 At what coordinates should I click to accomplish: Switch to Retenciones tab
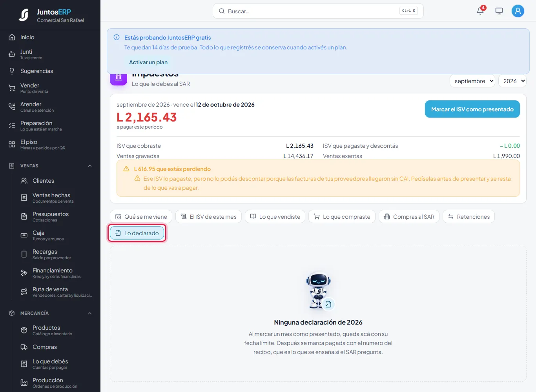469,217
